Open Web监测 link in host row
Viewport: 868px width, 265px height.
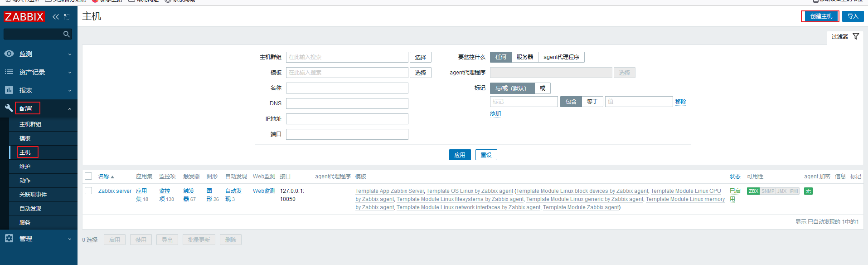[264, 191]
